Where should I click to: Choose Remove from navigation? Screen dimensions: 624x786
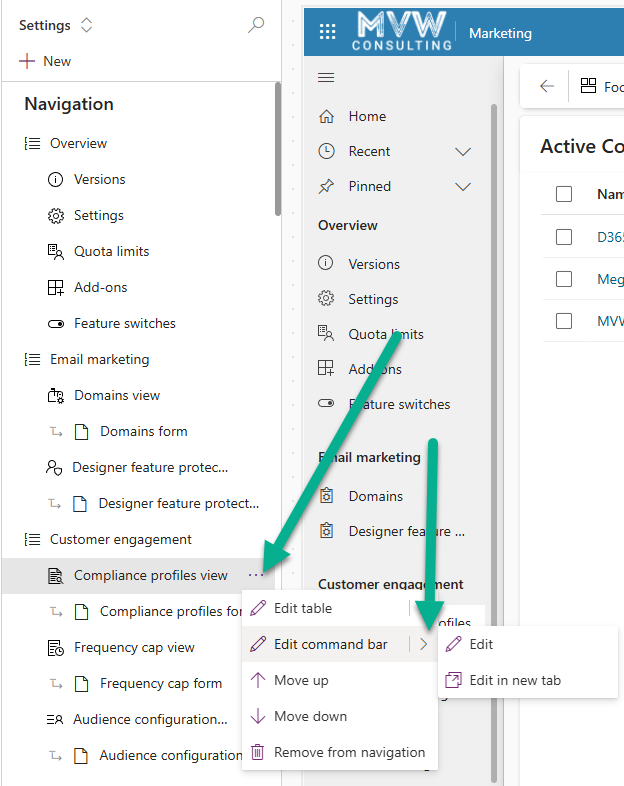click(348, 752)
